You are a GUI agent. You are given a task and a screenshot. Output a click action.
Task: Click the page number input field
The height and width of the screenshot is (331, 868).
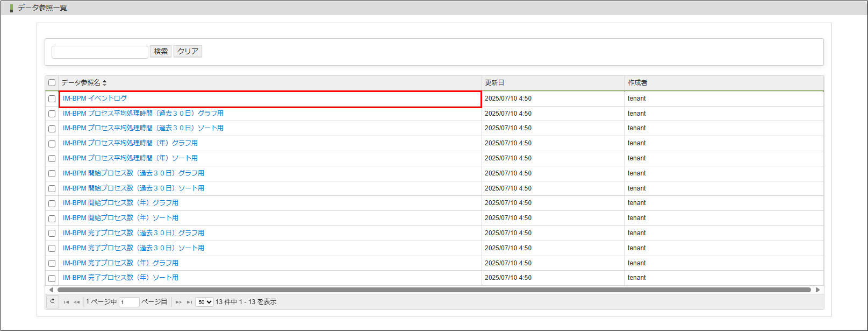click(x=130, y=302)
